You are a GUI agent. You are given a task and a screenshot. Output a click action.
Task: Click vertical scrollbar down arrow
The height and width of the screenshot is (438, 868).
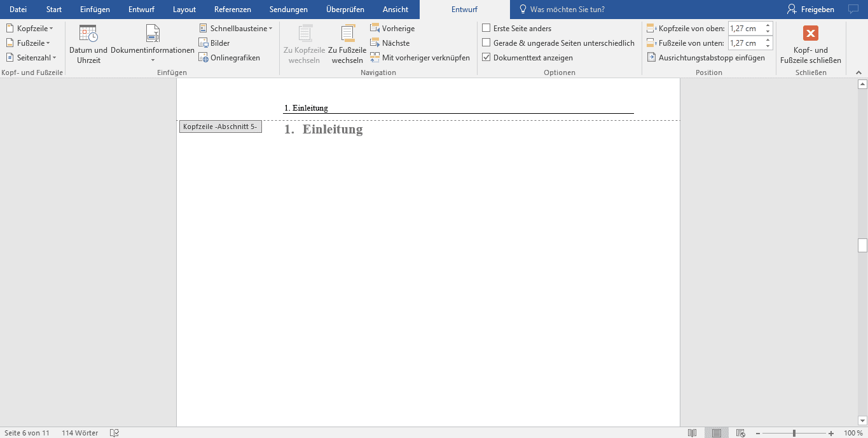[x=862, y=420]
